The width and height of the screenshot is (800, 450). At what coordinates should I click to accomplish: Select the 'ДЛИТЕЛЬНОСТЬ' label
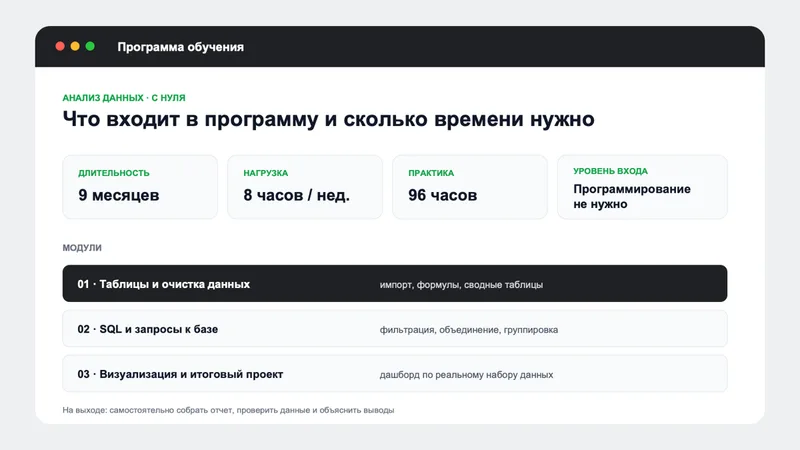(x=114, y=173)
